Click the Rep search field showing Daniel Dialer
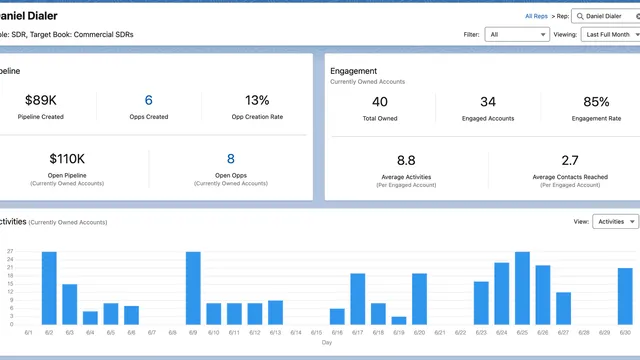Screen dimensions: 640x360 coord(606,16)
